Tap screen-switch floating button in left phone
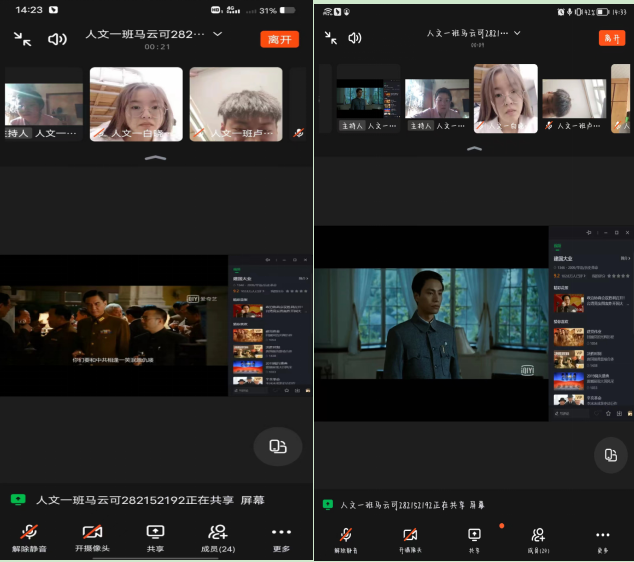This screenshot has width=634, height=562. [x=278, y=446]
